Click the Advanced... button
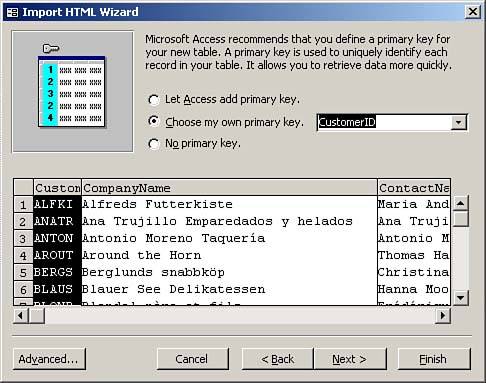The width and height of the screenshot is (486, 383). tap(49, 359)
